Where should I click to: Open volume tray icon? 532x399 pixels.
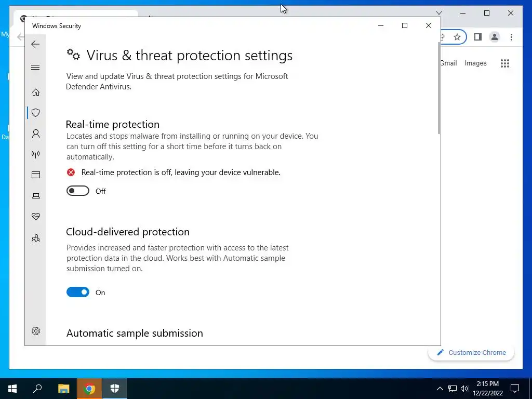coord(464,389)
